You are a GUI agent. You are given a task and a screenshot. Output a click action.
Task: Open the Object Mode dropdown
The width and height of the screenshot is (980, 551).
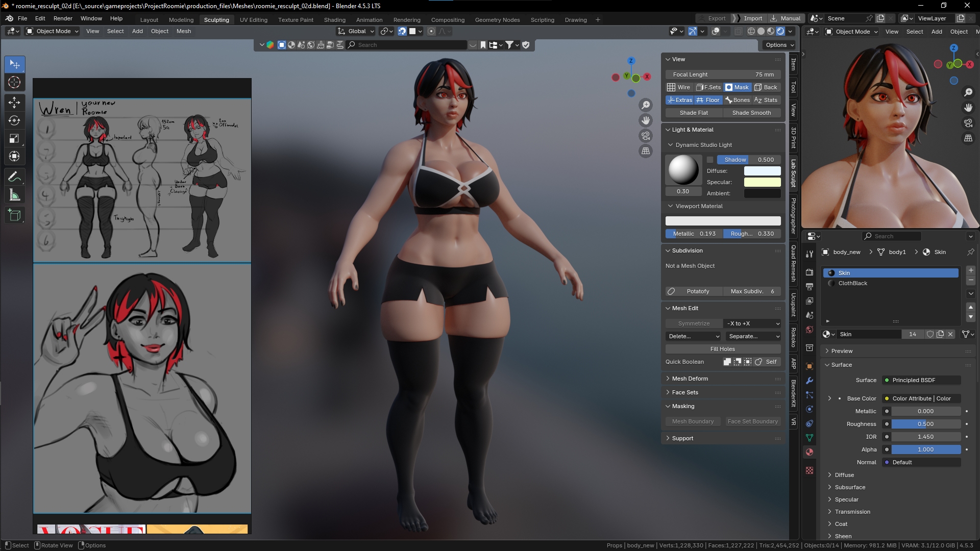pos(53,31)
